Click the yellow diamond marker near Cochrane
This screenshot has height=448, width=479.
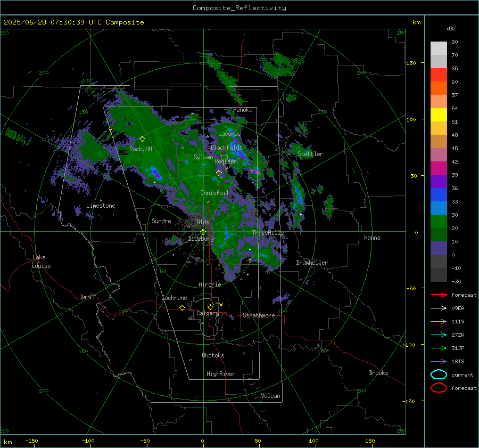pos(183,307)
